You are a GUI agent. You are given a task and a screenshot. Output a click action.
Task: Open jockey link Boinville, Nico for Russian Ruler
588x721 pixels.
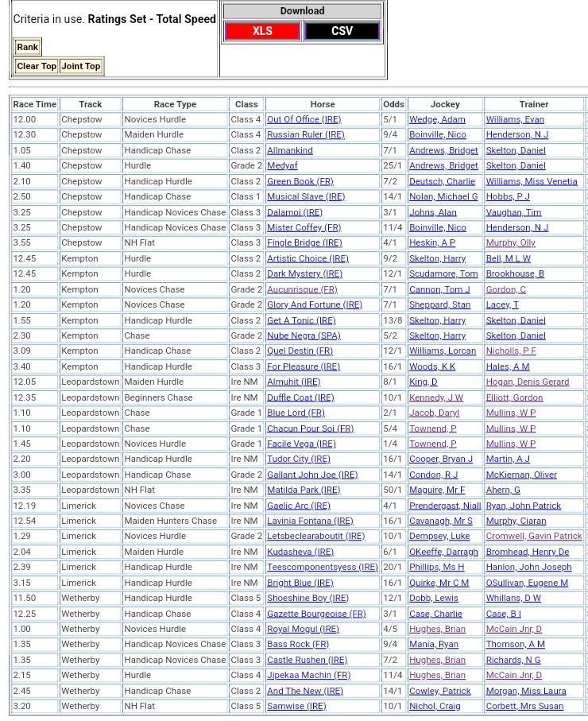(x=437, y=135)
